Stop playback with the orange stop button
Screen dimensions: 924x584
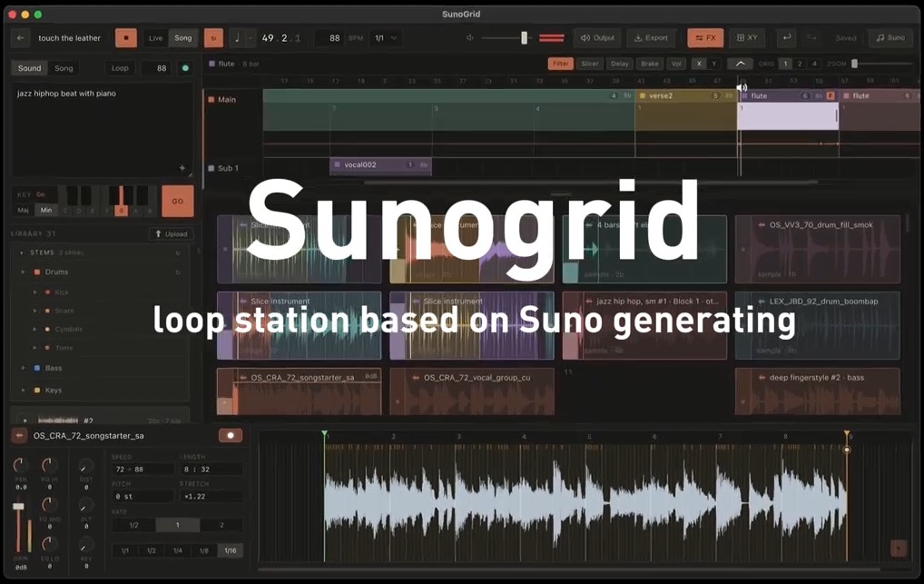point(125,38)
